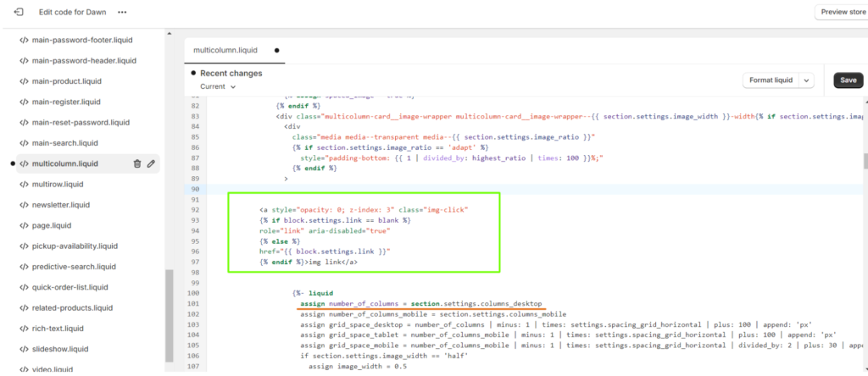Click code icon beside multirow.liquid
Image resolution: width=868 pixels, height=376 pixels.
coord(24,184)
